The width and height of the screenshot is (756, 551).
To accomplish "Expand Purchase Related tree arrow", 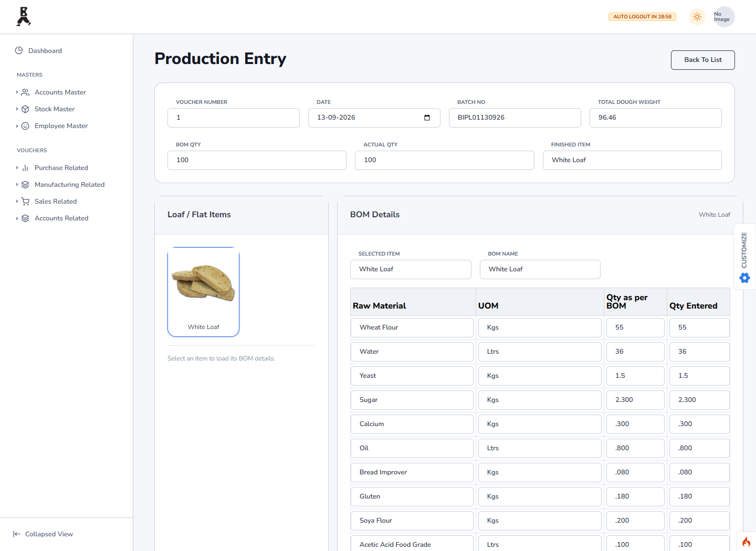I will tap(17, 168).
